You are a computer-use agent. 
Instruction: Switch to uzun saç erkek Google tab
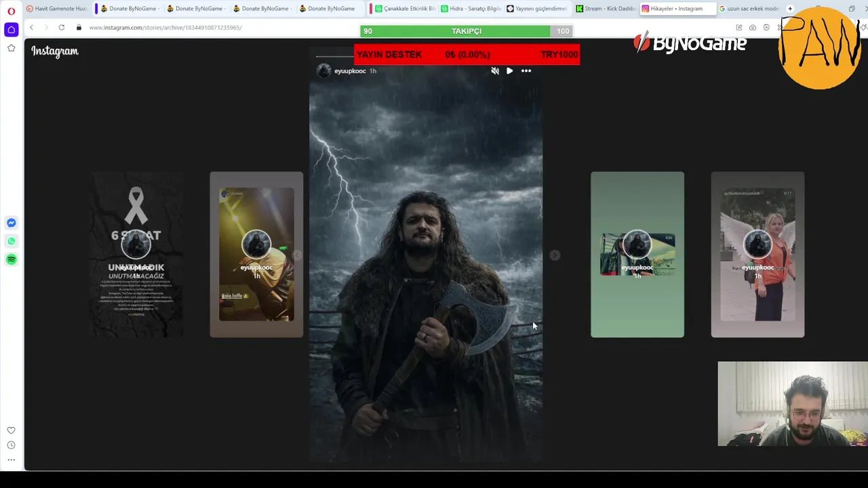[749, 9]
